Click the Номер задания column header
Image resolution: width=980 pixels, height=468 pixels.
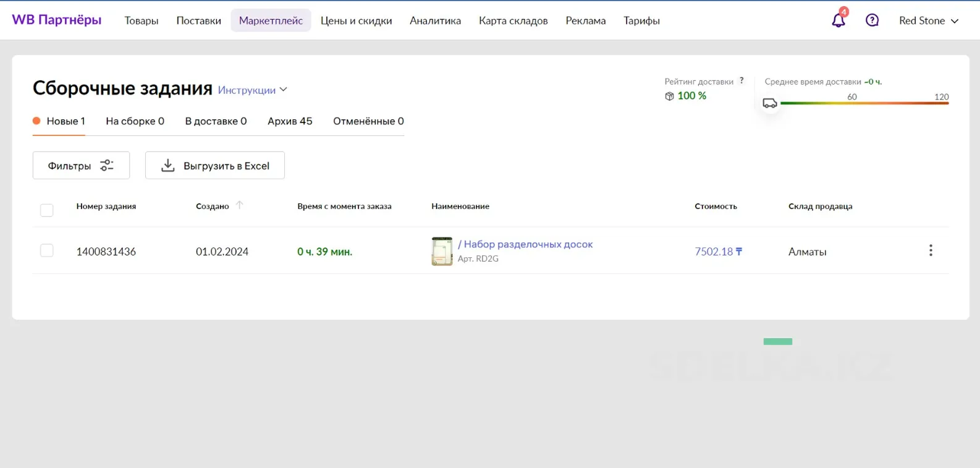[x=106, y=206]
